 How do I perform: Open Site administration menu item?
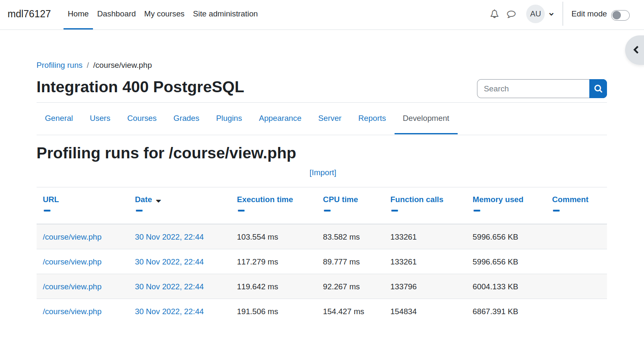click(225, 14)
